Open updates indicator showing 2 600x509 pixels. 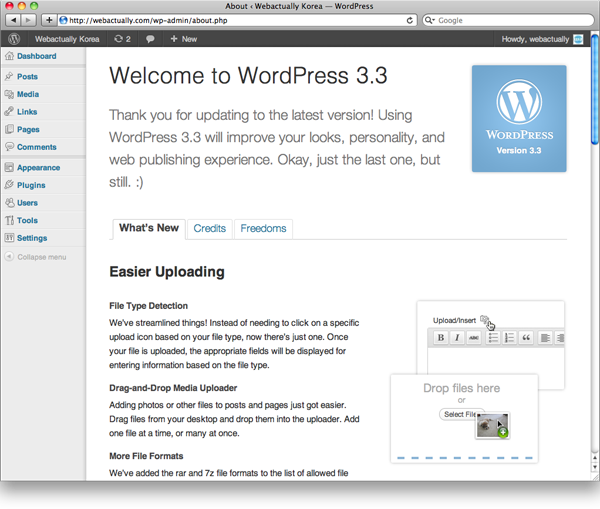[x=122, y=39]
